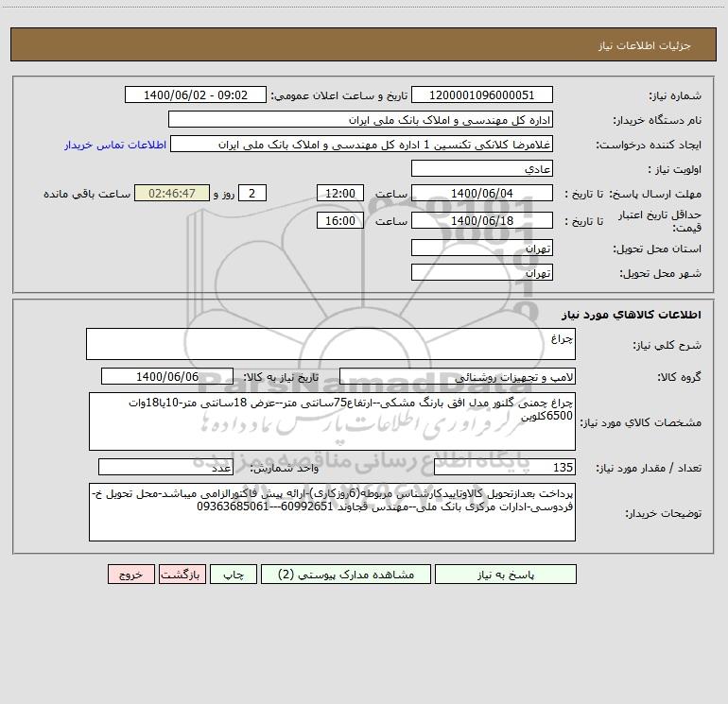Click the حداقل تاریخ اعتبار قیمت label

click(x=660, y=221)
